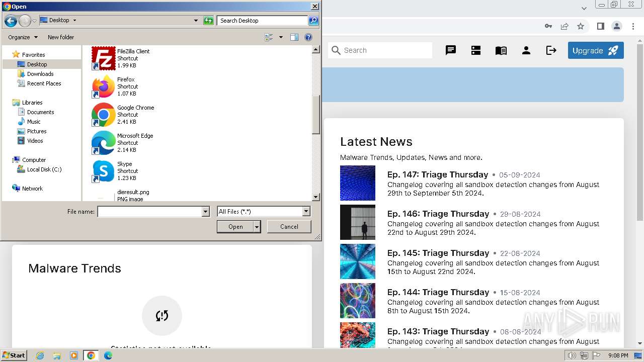Click the Search Desktop input box

(263, 21)
